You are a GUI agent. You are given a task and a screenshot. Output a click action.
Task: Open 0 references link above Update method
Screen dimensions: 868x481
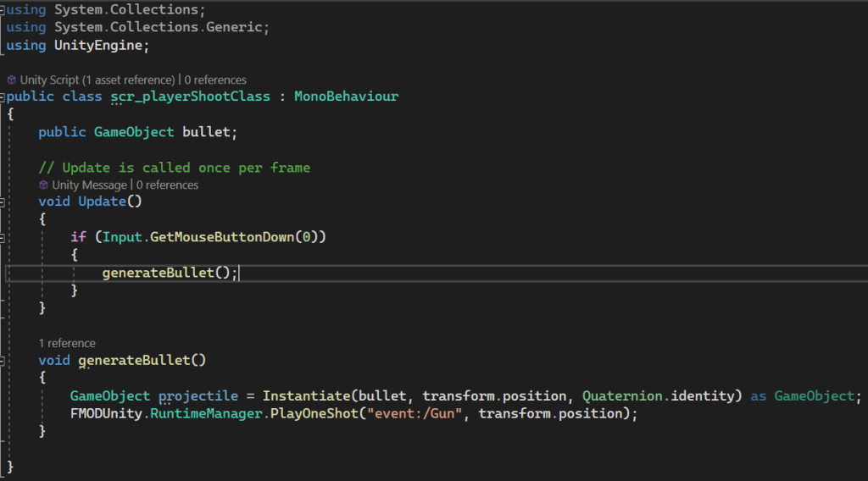tap(167, 185)
